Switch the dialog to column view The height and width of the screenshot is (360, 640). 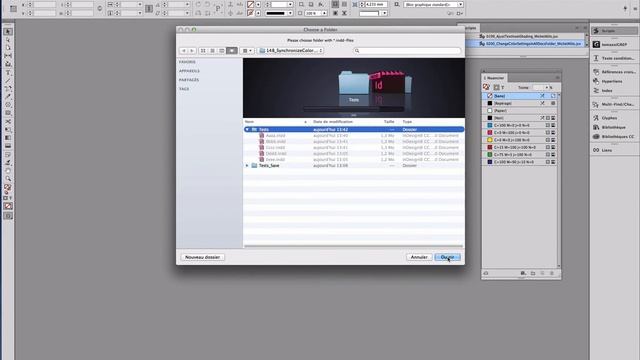pyautogui.click(x=222, y=51)
